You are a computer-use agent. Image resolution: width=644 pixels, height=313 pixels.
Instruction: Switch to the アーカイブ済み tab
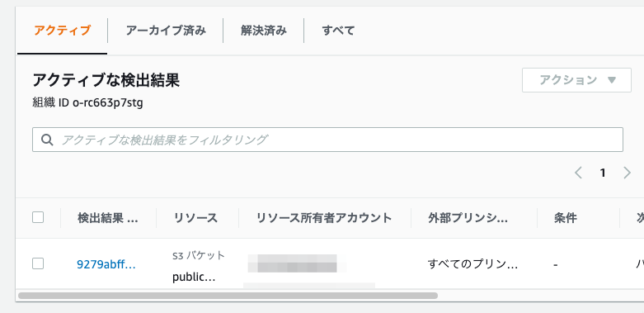point(166,31)
